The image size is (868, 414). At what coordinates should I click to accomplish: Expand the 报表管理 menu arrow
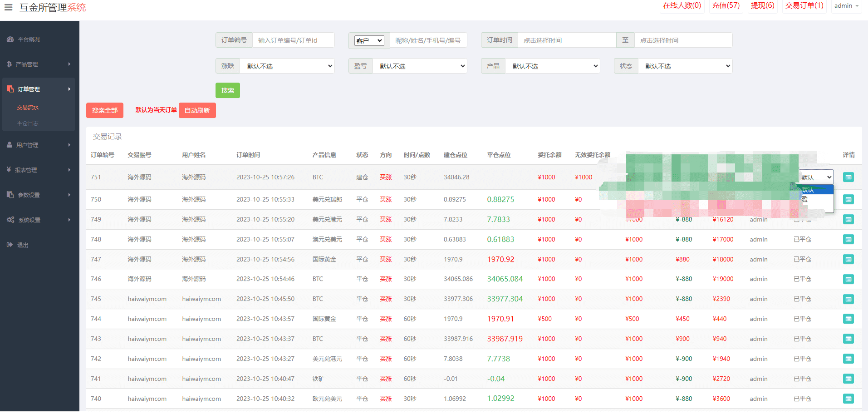(x=69, y=170)
